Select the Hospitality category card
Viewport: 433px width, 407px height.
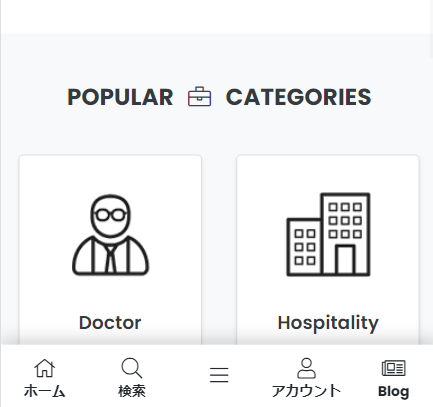pyautogui.click(x=328, y=250)
